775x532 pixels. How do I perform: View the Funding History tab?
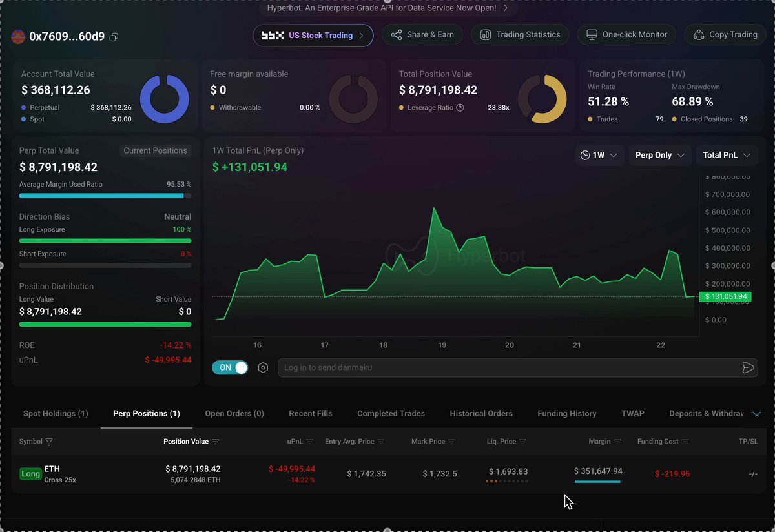click(x=567, y=414)
